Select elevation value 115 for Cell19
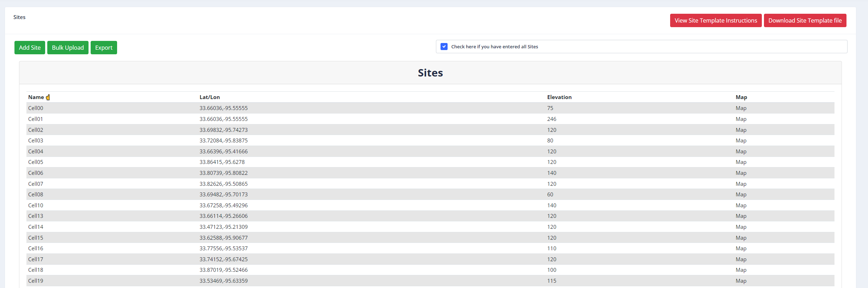The width and height of the screenshot is (868, 288). tap(552, 281)
